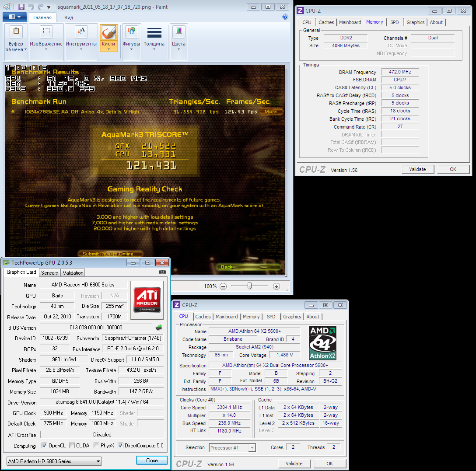Toggle the OpenCL checkbox in GPU-Z
The width and height of the screenshot is (476, 471).
click(44, 446)
